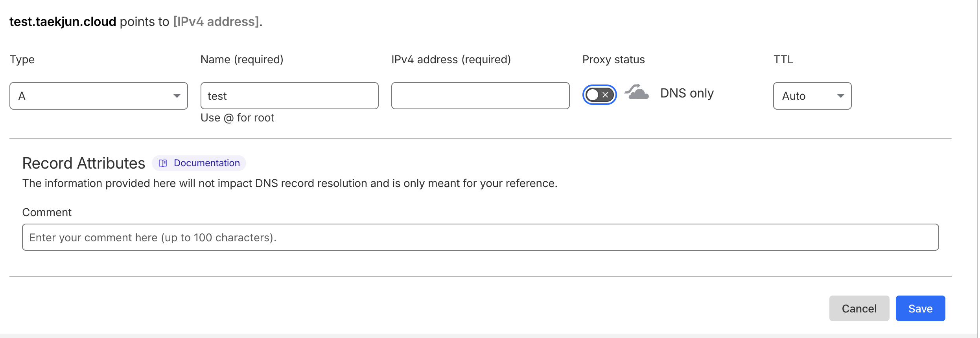
Task: Open the TTL Auto dropdown
Action: 812,96
